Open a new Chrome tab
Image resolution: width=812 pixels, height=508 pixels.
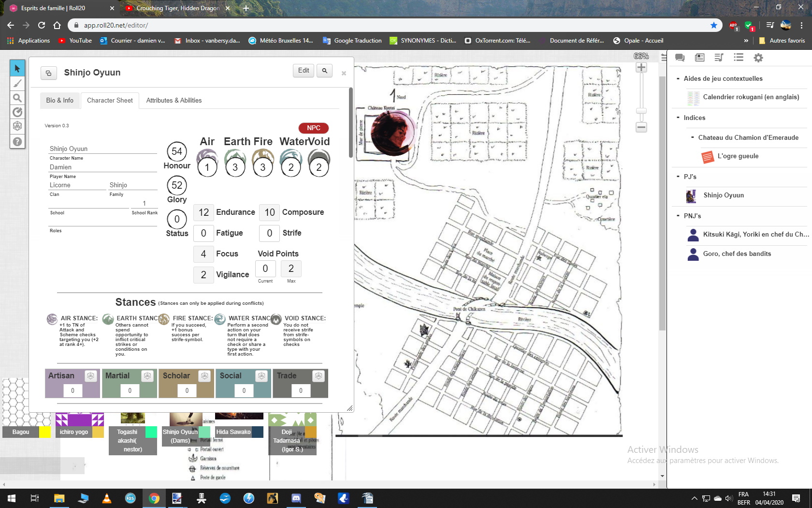click(246, 8)
